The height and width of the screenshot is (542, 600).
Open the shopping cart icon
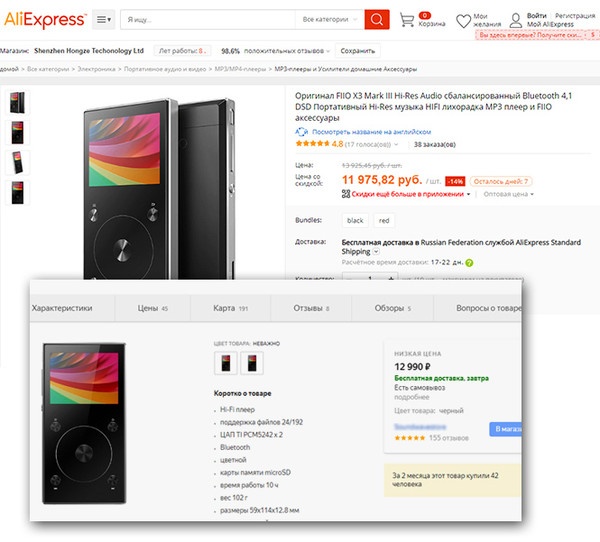406,20
